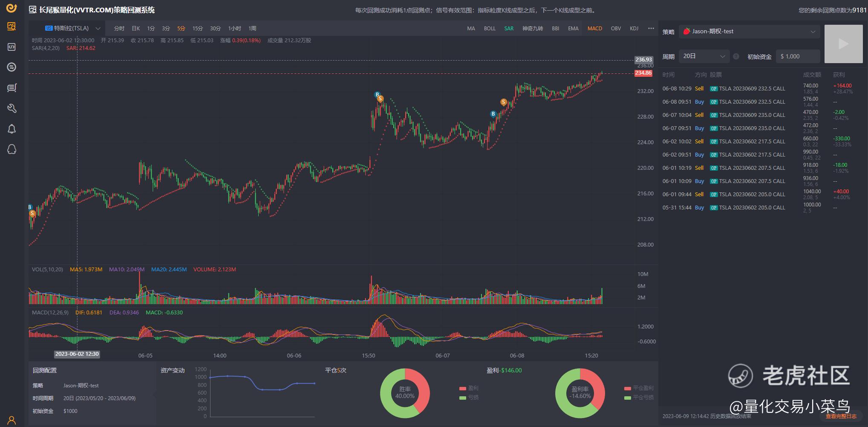Open the Tesla (TSLA) symbol dropdown
The width and height of the screenshot is (868, 427).
(72, 28)
